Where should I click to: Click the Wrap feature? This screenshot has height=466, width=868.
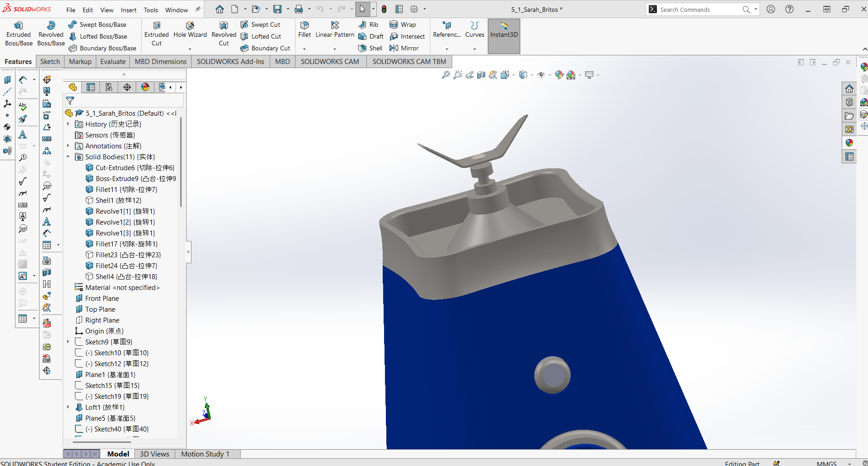[x=403, y=25]
